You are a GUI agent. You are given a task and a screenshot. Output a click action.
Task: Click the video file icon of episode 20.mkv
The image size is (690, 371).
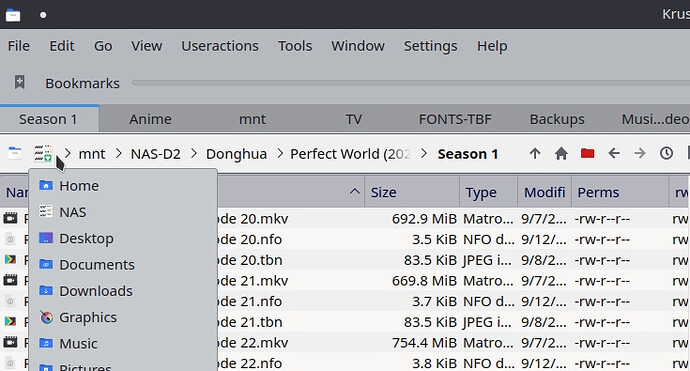(11, 218)
